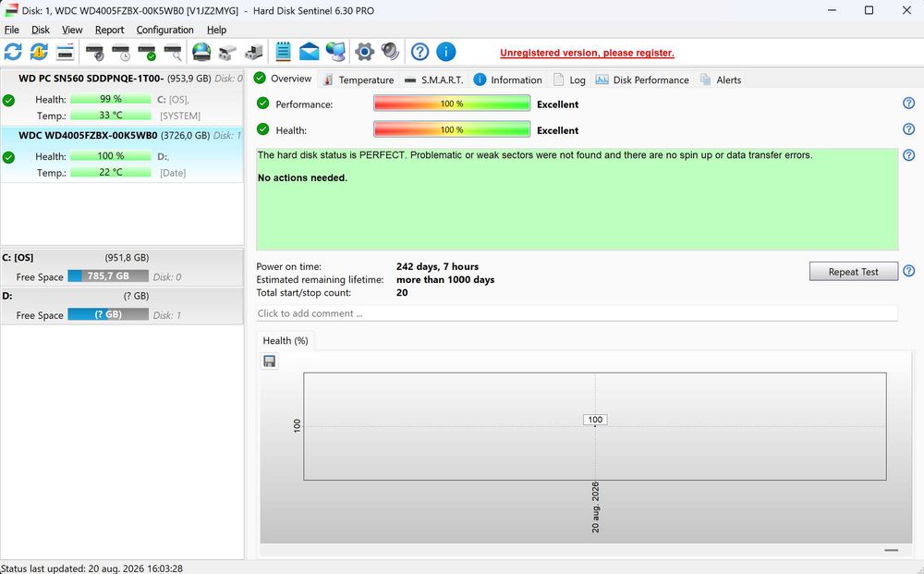Click the 100 % Performance gauge bar
This screenshot has width=924, height=574.
tap(452, 104)
